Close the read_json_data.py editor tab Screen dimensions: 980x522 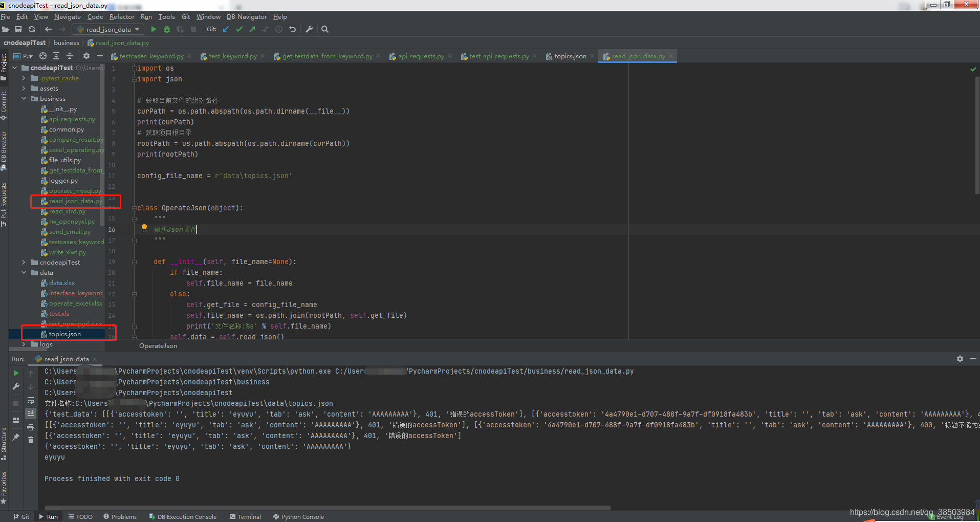(x=671, y=56)
